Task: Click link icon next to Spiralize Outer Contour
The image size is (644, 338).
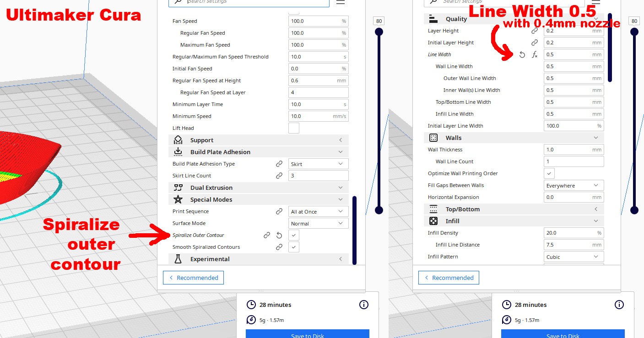Action: (267, 235)
